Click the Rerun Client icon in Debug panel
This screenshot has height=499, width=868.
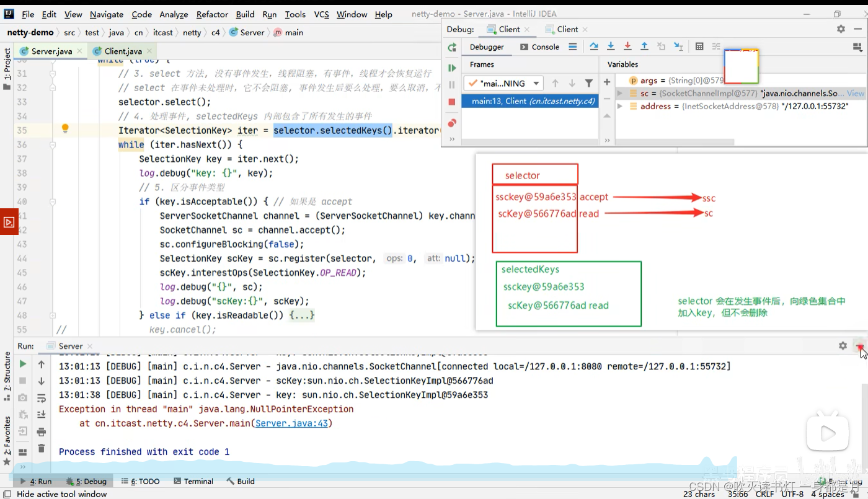(x=452, y=47)
